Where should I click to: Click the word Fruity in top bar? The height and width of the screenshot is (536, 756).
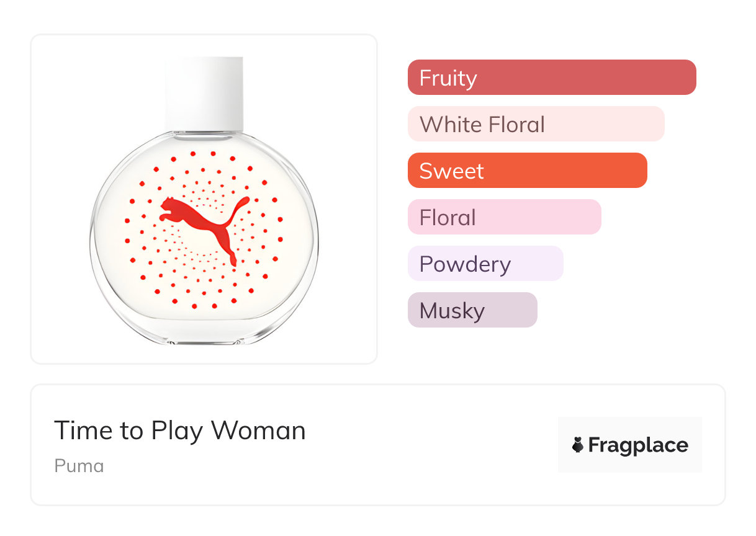(x=448, y=78)
